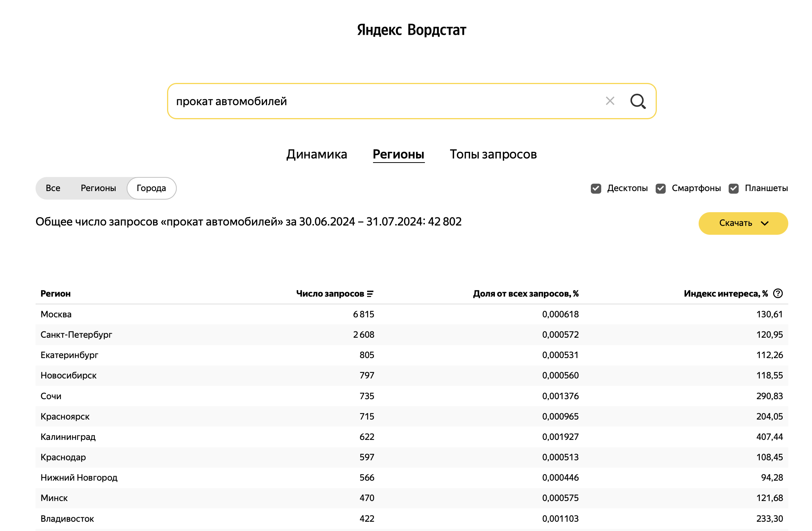
Task: Click the sort icon by Число запросов
Action: click(x=370, y=294)
